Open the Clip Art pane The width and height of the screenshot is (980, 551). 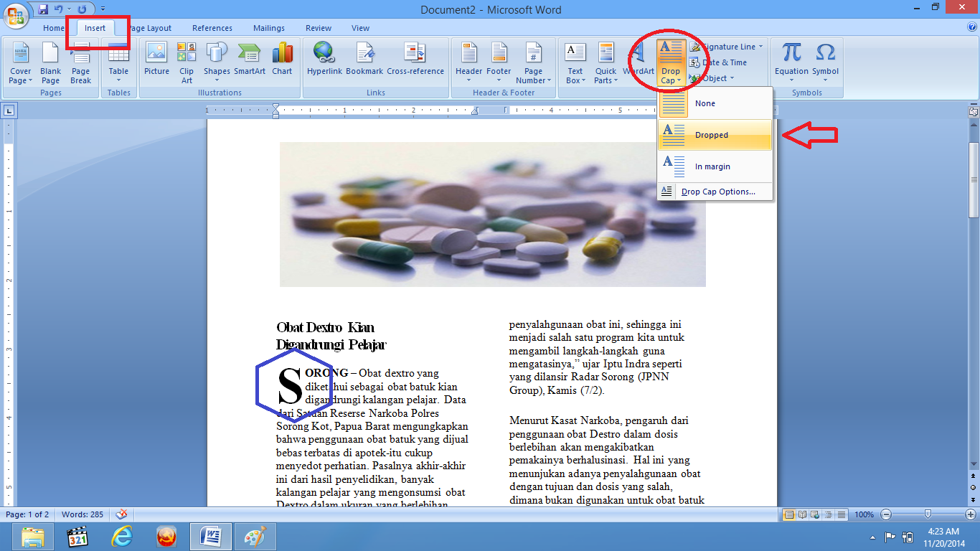pos(186,61)
